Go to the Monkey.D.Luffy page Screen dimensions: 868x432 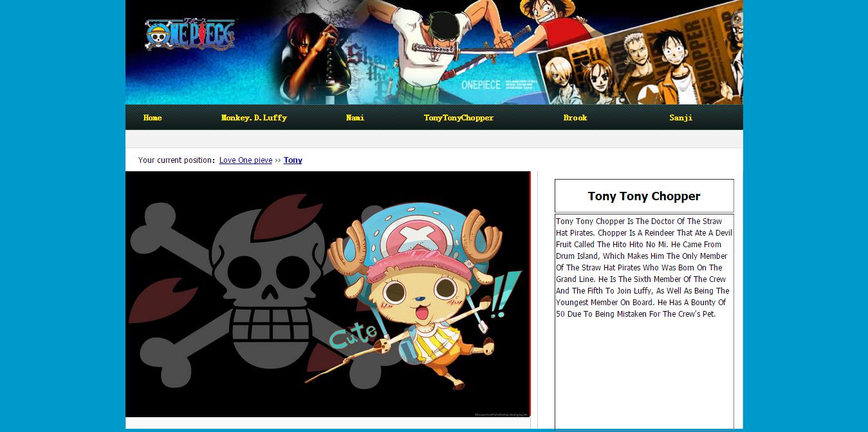pos(254,118)
